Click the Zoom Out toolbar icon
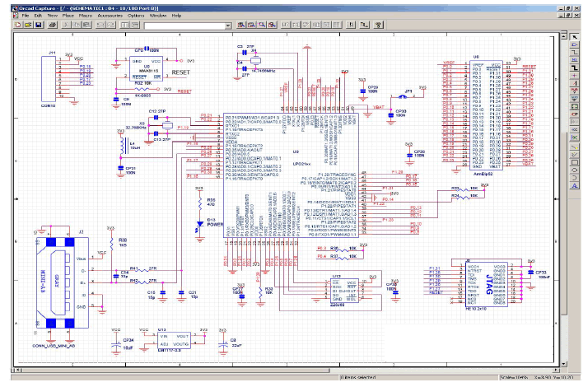 [x=250, y=26]
